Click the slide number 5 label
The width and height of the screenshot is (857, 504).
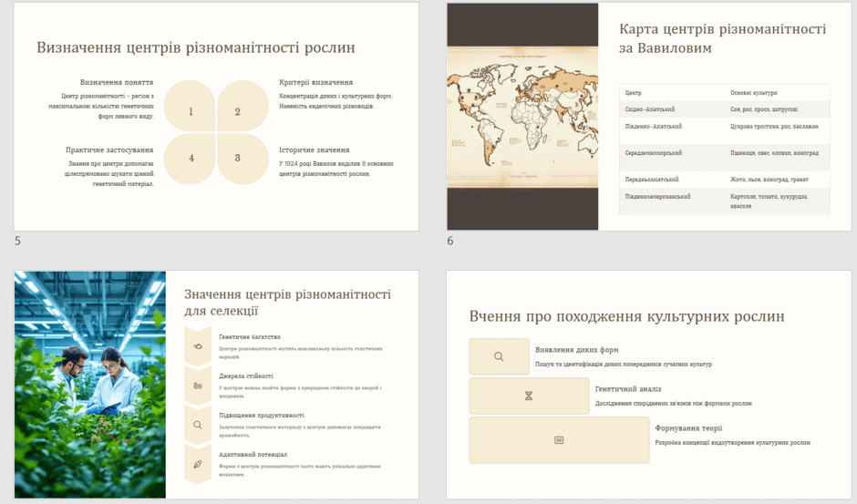point(17,242)
